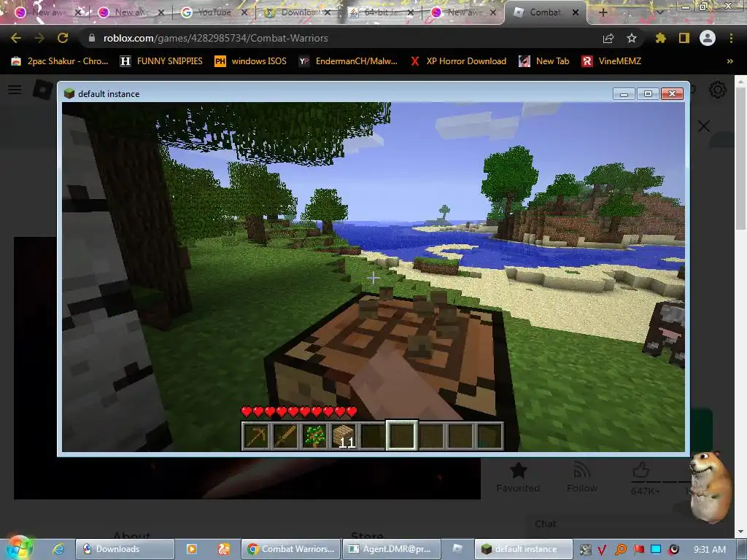Click Chrome's forward arrow
Viewport: 747px width, 560px height.
click(39, 38)
